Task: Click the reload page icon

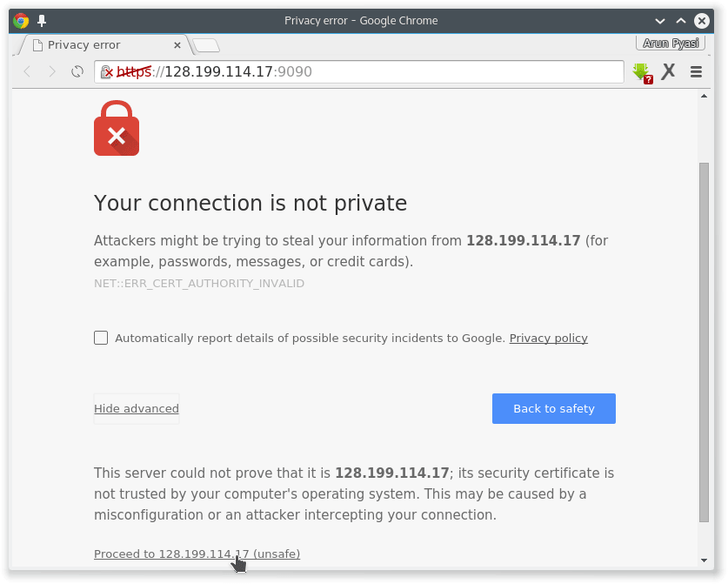Action: (x=77, y=71)
